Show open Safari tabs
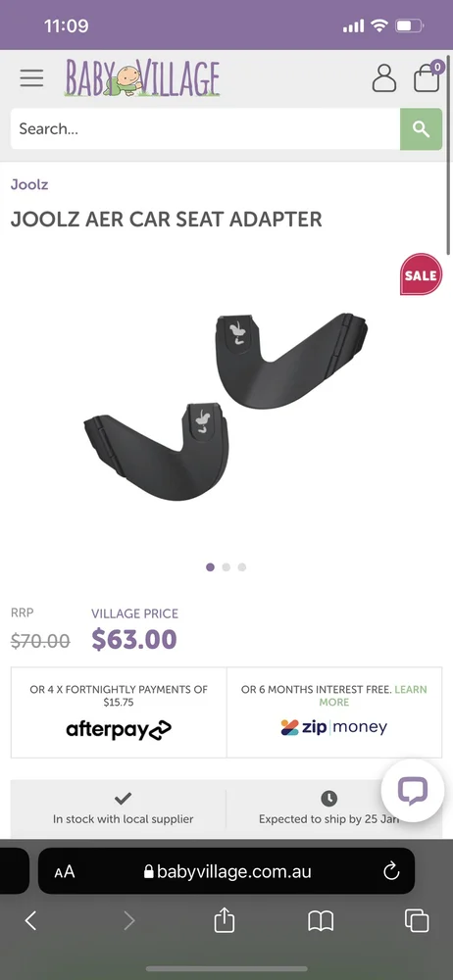The image size is (453, 980). [x=417, y=920]
